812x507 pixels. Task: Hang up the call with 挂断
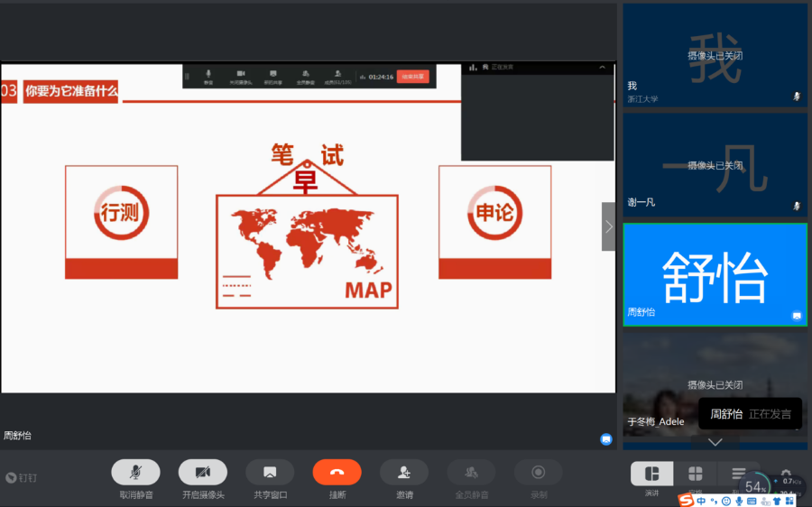coord(337,472)
